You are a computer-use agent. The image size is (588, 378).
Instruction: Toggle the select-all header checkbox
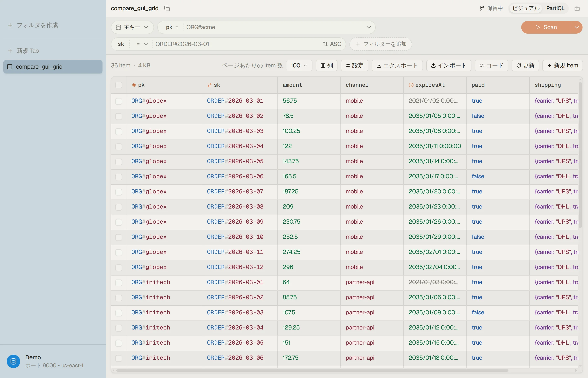118,85
